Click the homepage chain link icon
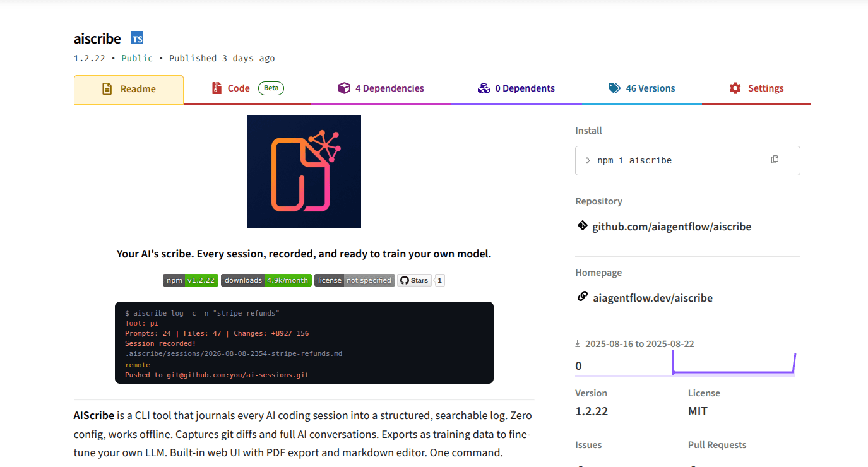 (x=582, y=297)
